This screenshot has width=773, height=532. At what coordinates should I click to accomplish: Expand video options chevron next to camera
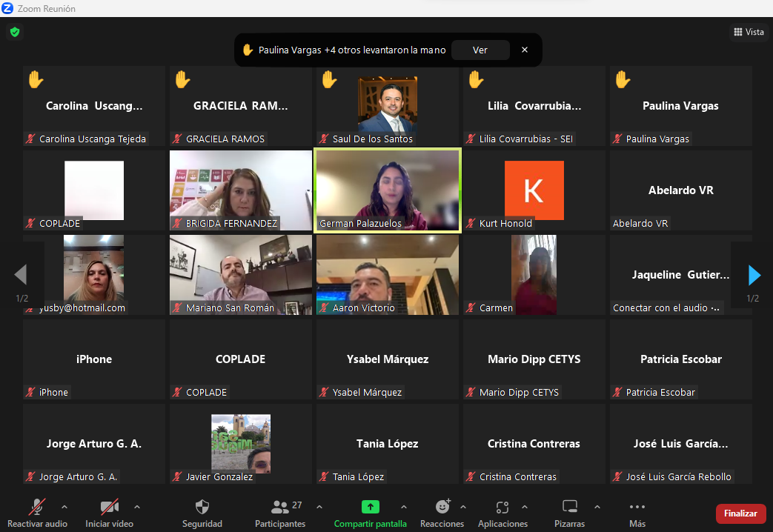coord(137,507)
